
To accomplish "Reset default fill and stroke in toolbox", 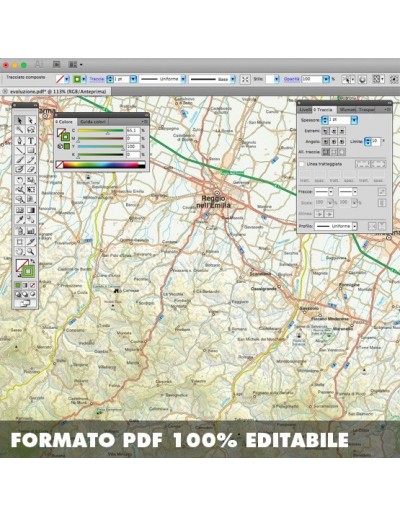I will pyautogui.click(x=19, y=275).
